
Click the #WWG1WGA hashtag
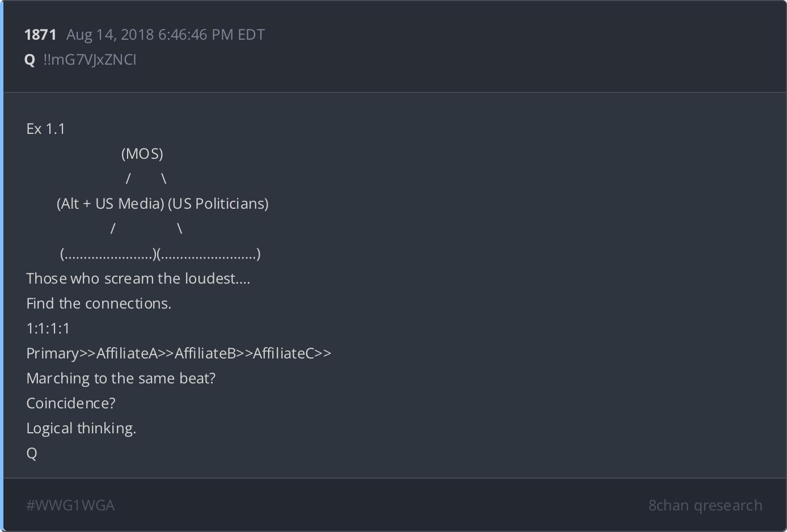pyautogui.click(x=70, y=505)
